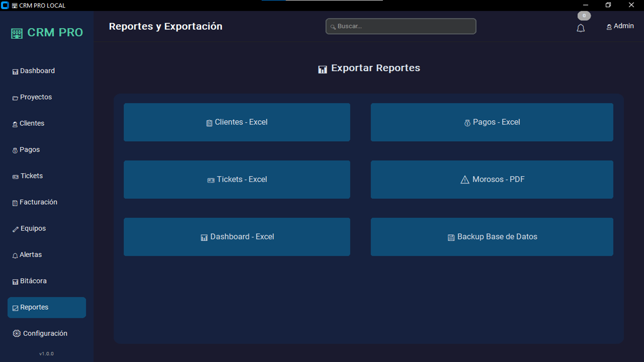
Task: Export Pagos data to Excel
Action: [492, 122]
